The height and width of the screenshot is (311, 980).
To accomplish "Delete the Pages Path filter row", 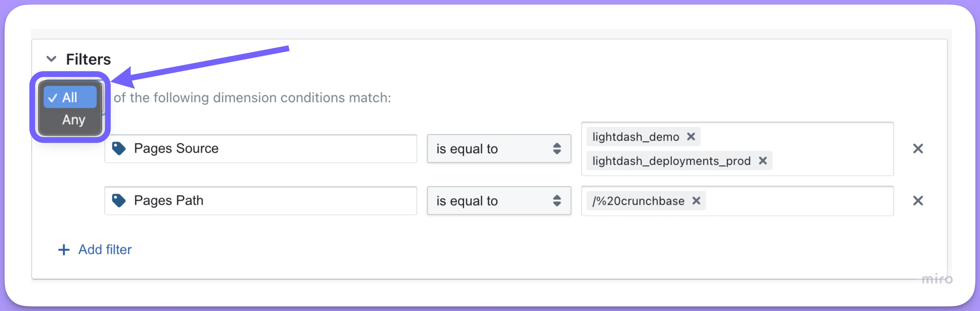I will [x=917, y=201].
